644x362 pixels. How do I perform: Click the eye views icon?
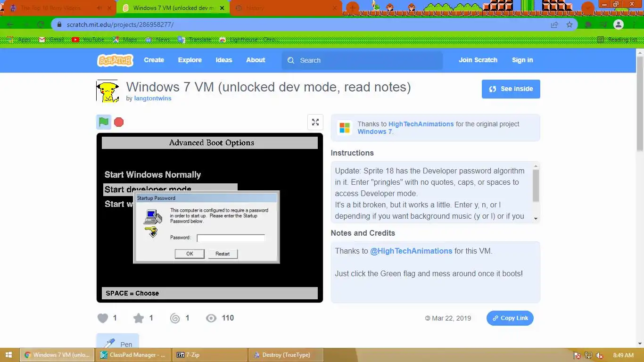(211, 318)
